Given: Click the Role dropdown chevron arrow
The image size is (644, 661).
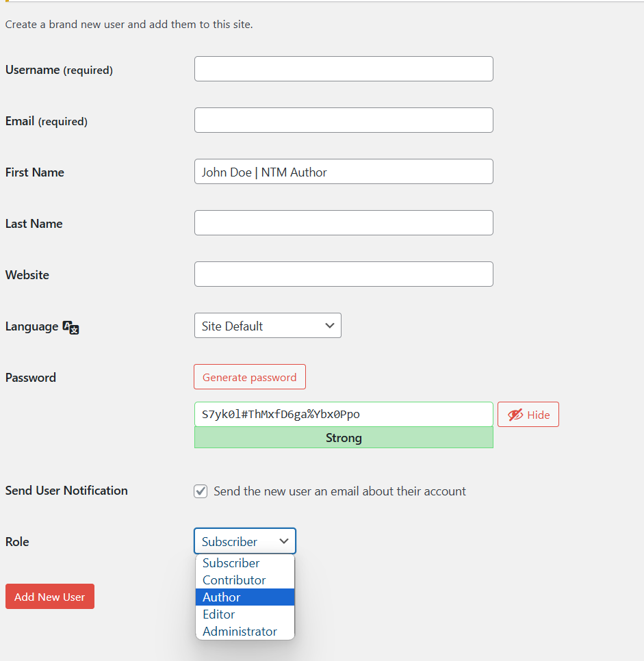Looking at the screenshot, I should [284, 541].
